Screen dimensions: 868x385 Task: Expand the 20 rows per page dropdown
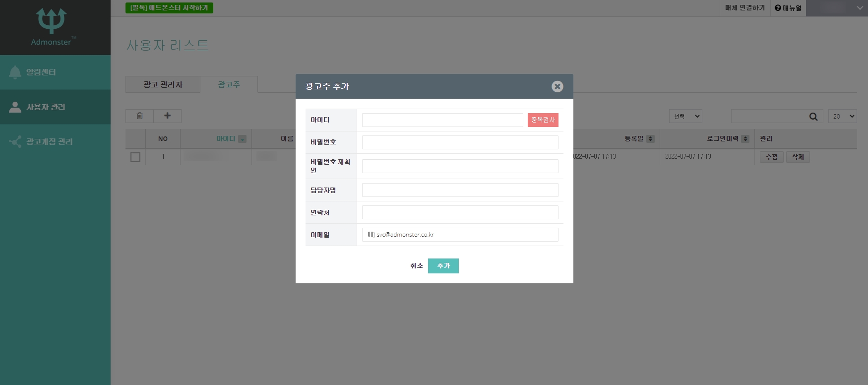[842, 117]
